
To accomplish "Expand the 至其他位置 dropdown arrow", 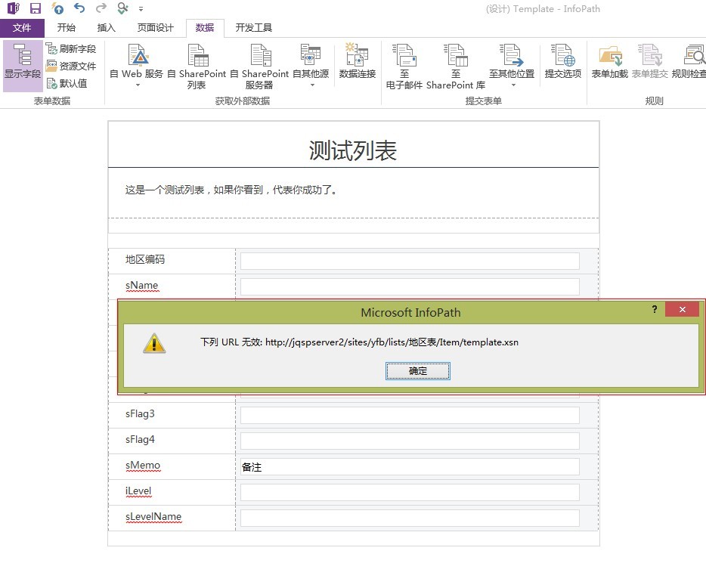I will (x=512, y=85).
